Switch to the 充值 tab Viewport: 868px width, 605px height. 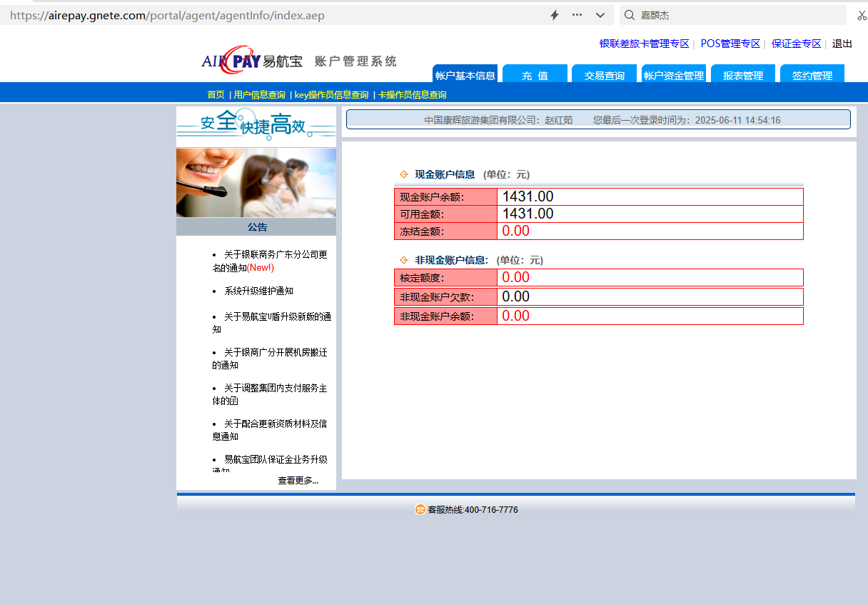click(535, 75)
